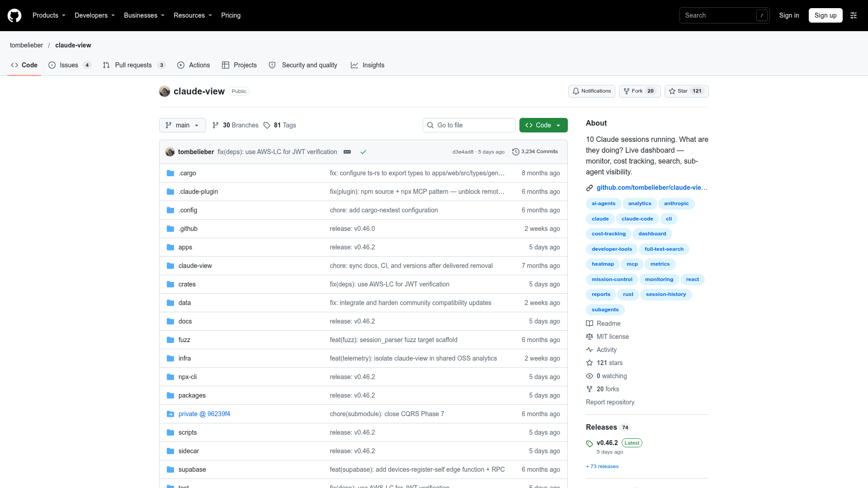
Task: View the 3,234 Commits history
Action: click(x=535, y=152)
